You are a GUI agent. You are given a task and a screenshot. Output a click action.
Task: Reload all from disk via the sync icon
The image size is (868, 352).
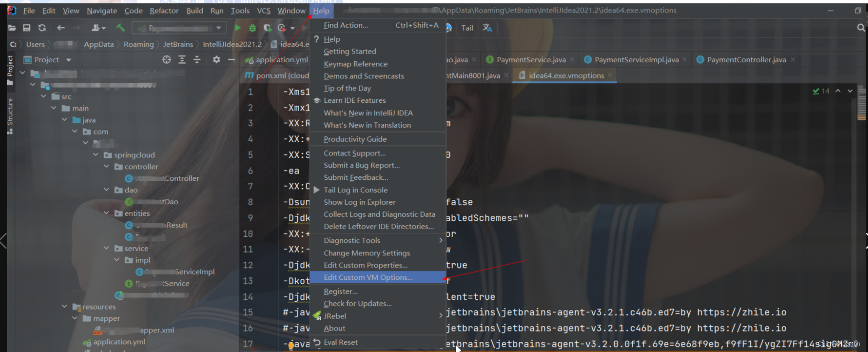coord(42,28)
